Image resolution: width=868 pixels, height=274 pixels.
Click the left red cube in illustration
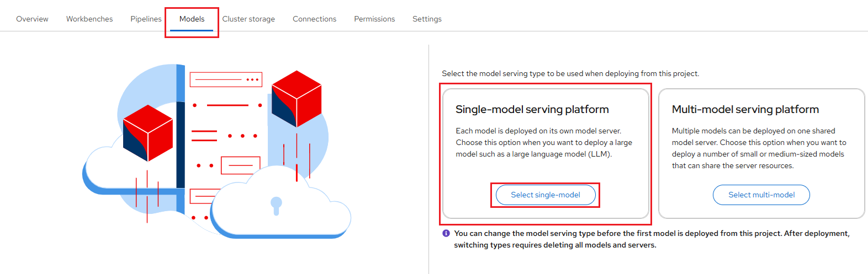[x=147, y=133]
